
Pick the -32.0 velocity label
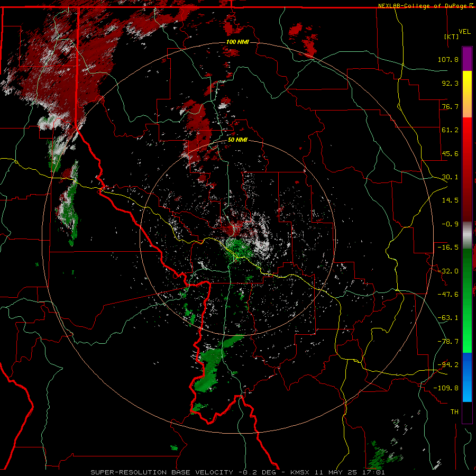click(448, 271)
